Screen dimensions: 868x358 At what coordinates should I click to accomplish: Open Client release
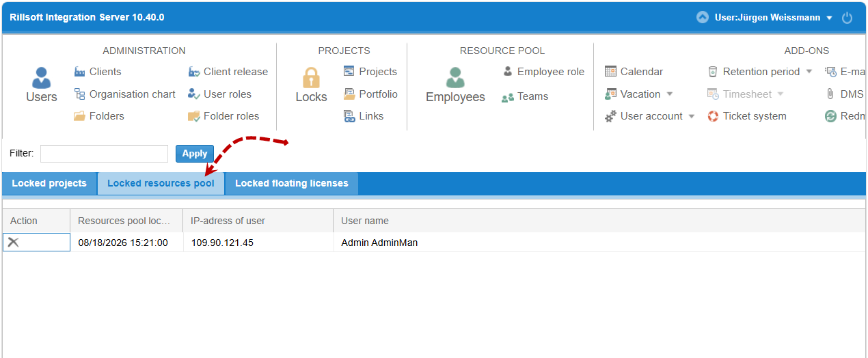point(228,72)
